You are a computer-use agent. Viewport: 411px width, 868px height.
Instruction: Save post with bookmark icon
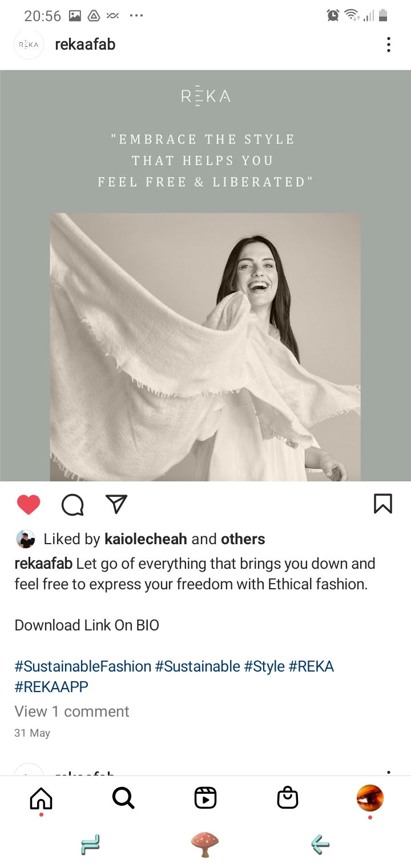(383, 504)
